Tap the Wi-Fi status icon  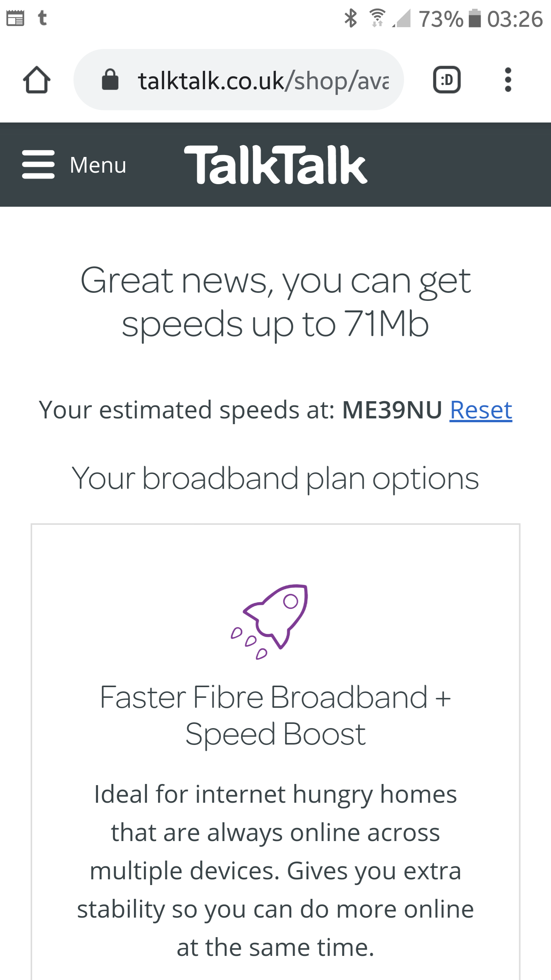click(377, 18)
